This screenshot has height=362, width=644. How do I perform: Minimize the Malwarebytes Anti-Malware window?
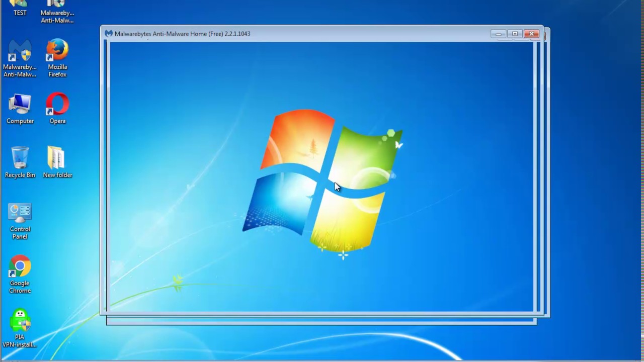click(499, 34)
